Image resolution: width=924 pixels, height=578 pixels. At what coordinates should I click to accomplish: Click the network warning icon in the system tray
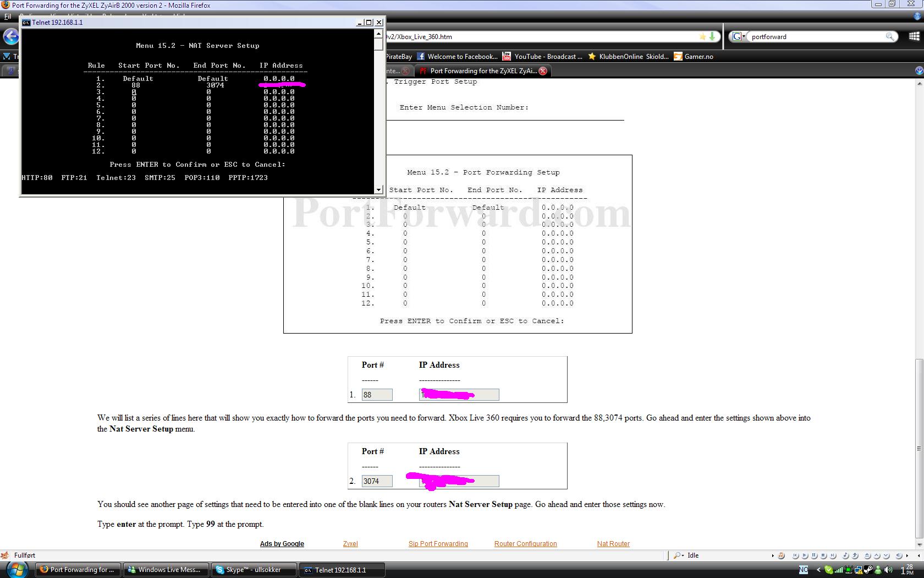click(859, 570)
